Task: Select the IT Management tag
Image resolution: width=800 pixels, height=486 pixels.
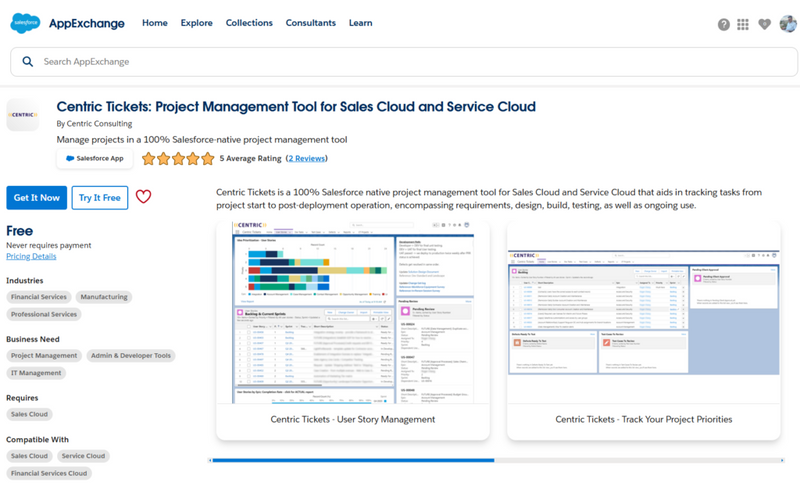Action: 36,373
